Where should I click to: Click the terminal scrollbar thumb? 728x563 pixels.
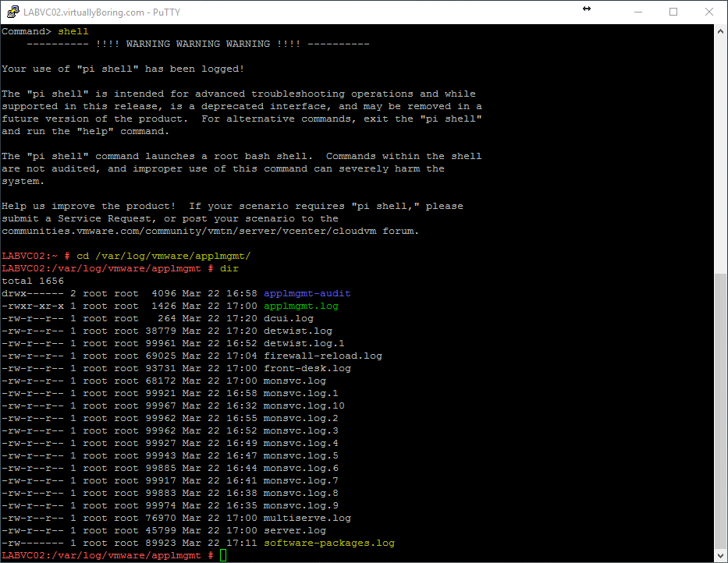[x=720, y=411]
